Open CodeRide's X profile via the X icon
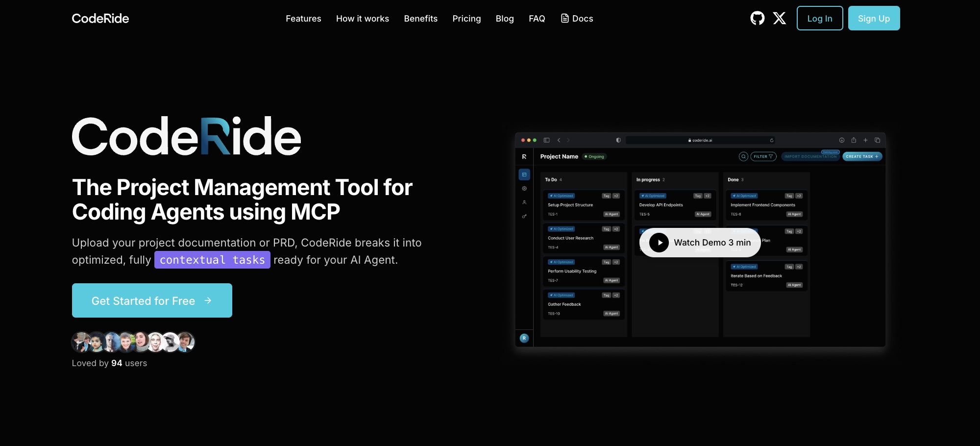This screenshot has width=980, height=446. coord(779,18)
